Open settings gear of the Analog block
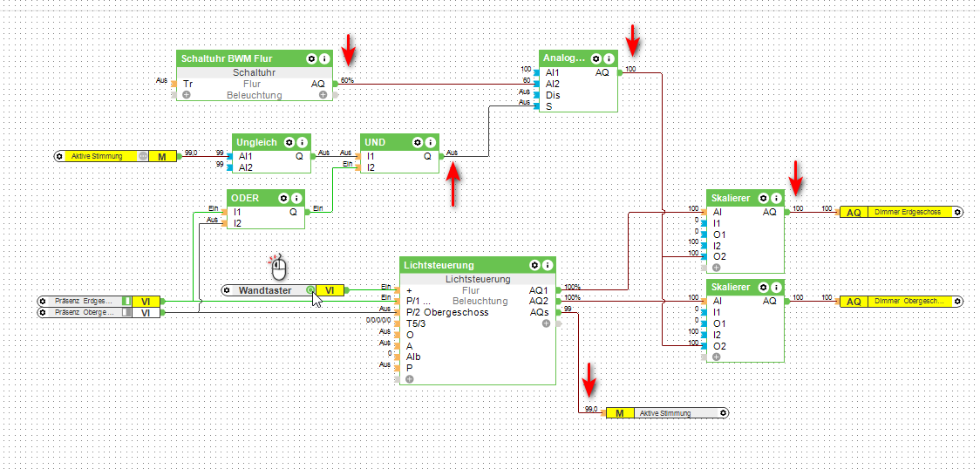This screenshot has width=980, height=469. pos(595,58)
